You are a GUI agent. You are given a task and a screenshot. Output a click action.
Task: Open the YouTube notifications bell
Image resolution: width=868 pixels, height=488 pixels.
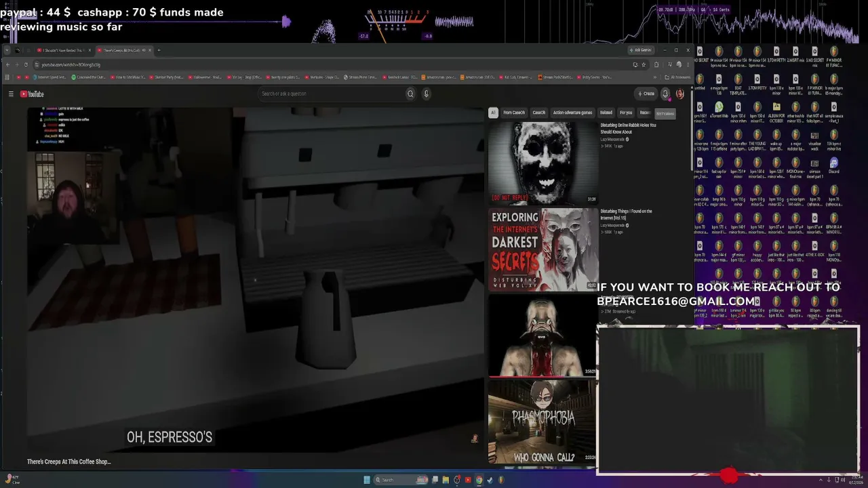[x=665, y=94]
